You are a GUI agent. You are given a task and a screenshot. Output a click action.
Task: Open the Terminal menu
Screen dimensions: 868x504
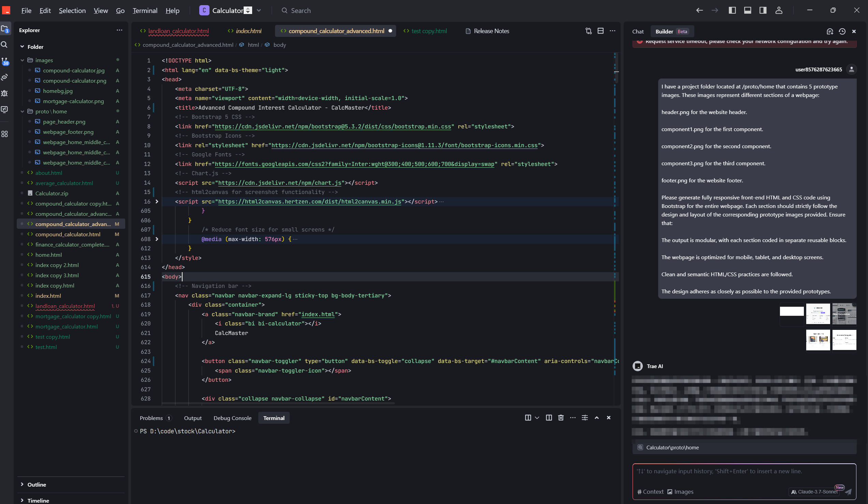pos(145,10)
